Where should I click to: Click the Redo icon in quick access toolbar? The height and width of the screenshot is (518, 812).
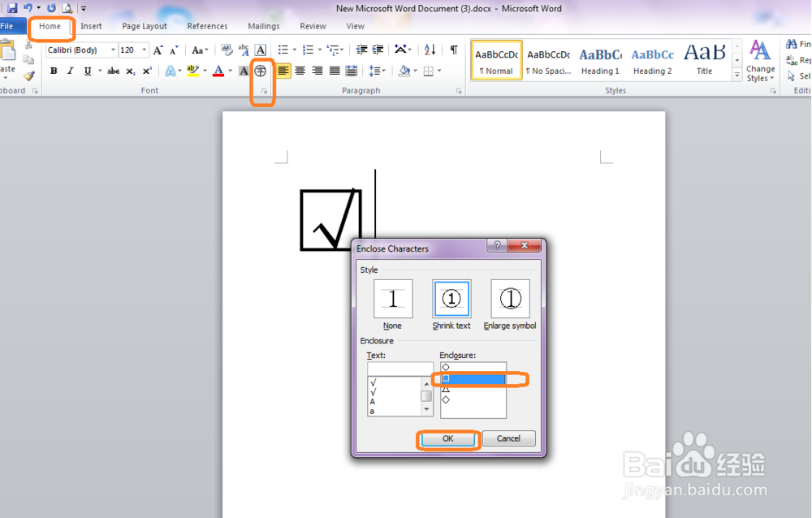[51, 8]
